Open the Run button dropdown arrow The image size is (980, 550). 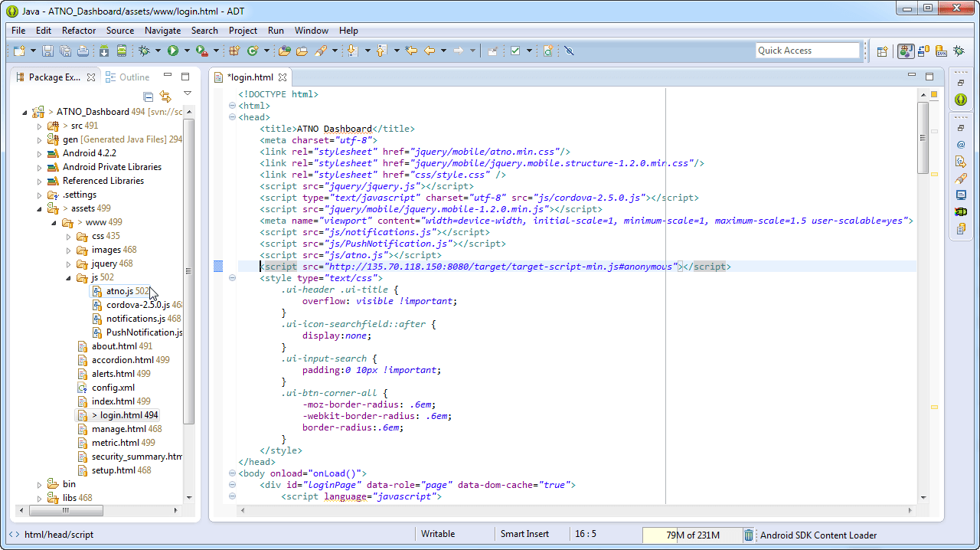[x=187, y=51]
